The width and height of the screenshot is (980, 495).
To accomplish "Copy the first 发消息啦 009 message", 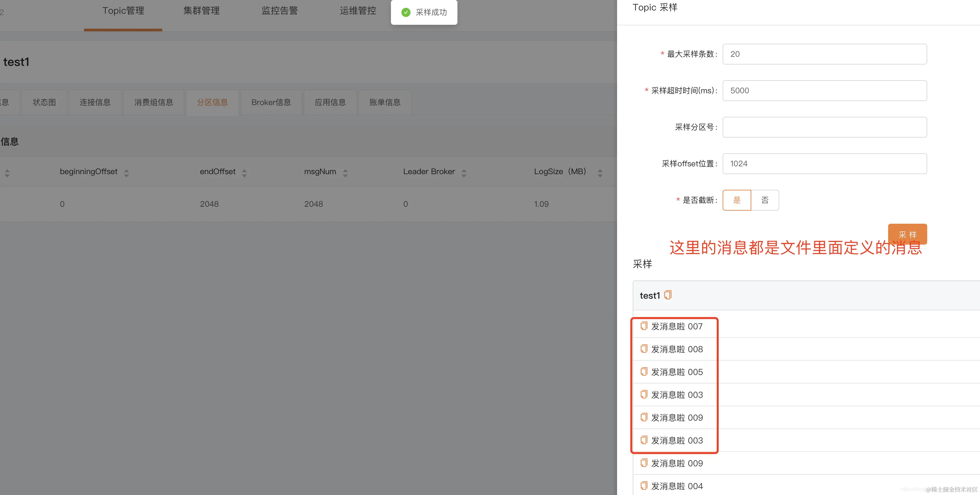I will pos(643,417).
